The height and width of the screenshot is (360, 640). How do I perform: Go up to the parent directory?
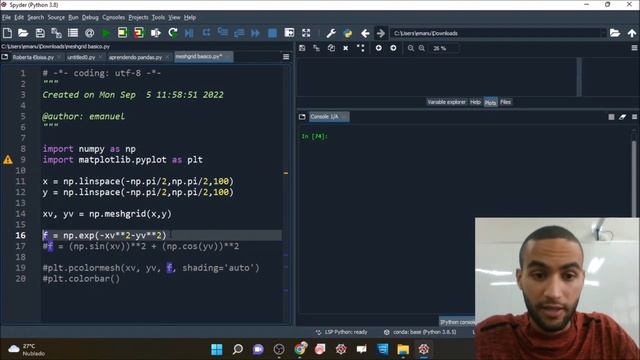coord(632,33)
